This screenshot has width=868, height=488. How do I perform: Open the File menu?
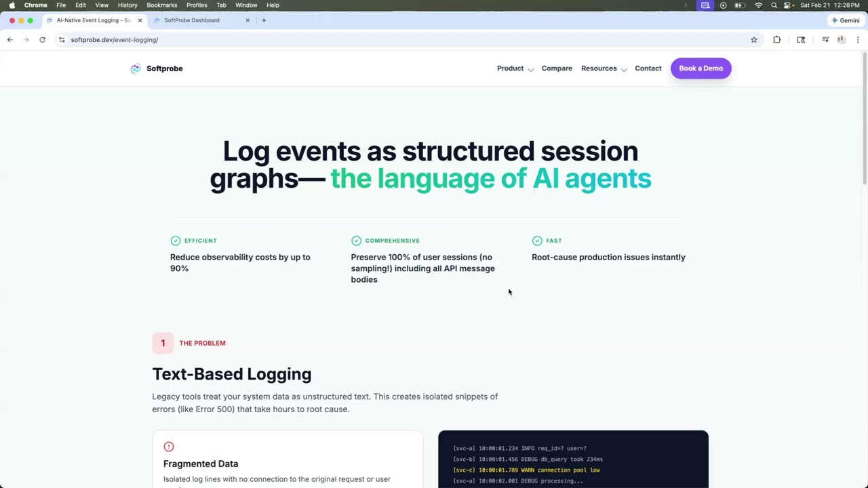point(61,5)
